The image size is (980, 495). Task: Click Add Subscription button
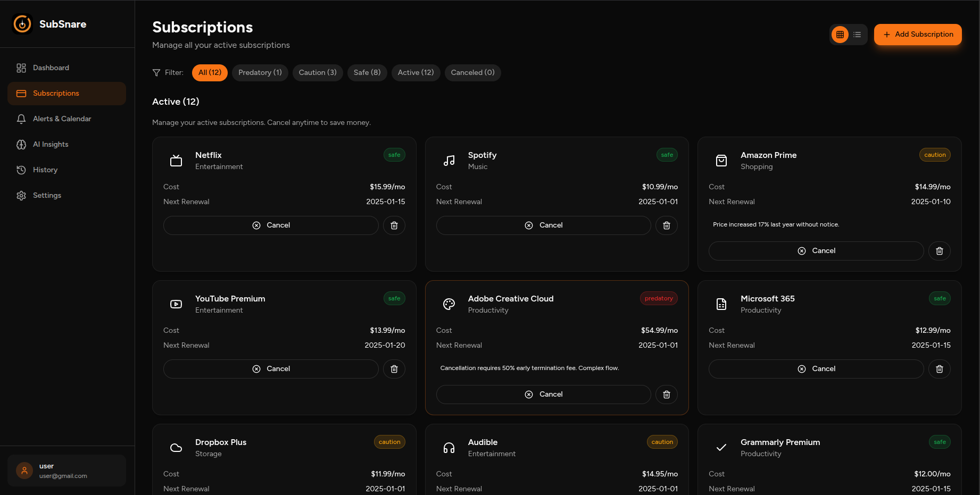(918, 35)
